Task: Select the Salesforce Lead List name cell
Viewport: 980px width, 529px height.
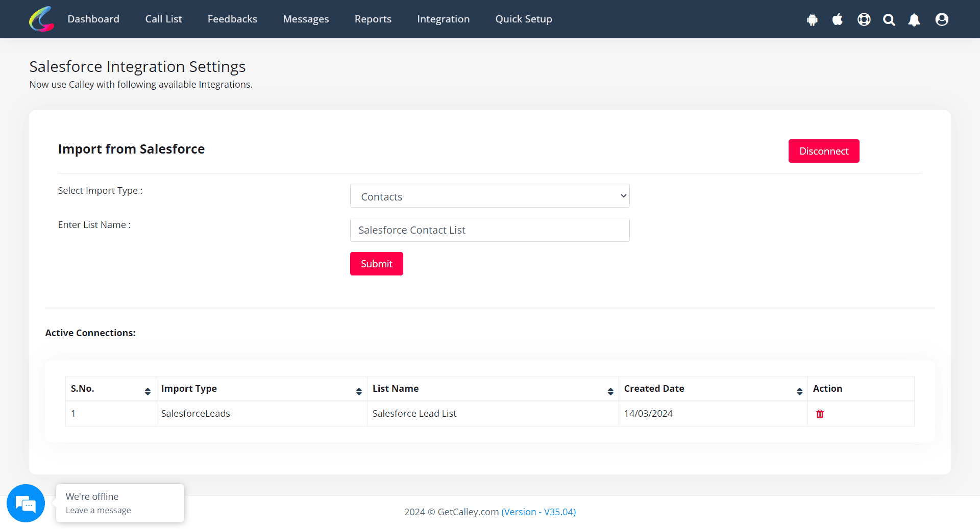Action: [493, 414]
